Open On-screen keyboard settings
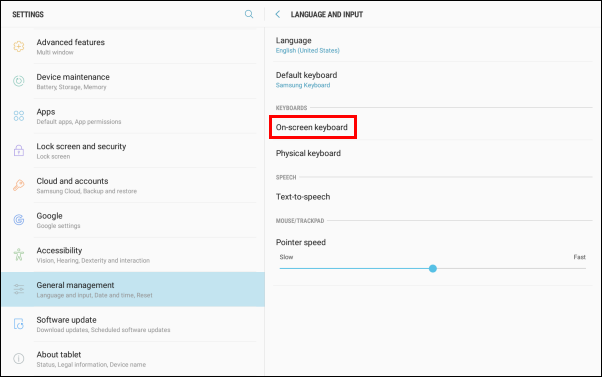602x377 pixels. coord(434,127)
